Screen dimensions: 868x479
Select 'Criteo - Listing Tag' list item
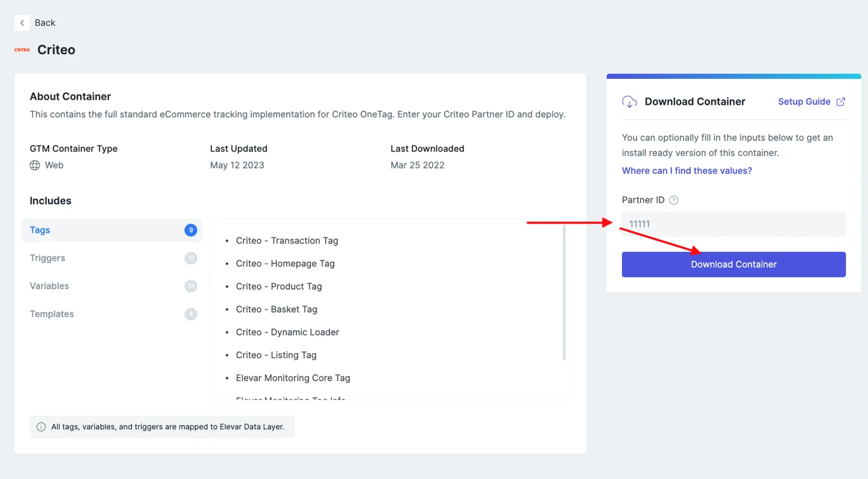pyautogui.click(x=276, y=355)
